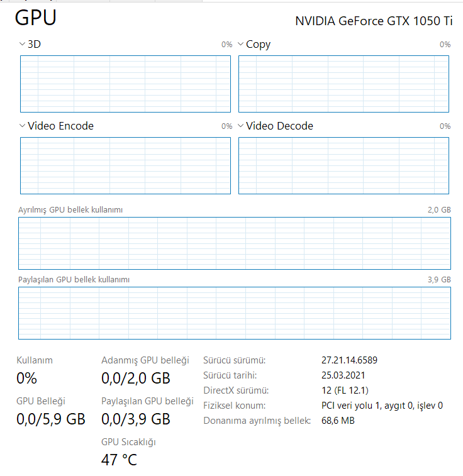This screenshot has height=476, width=463.
Task: Click inside the Copy usage graph
Action: 343,84
